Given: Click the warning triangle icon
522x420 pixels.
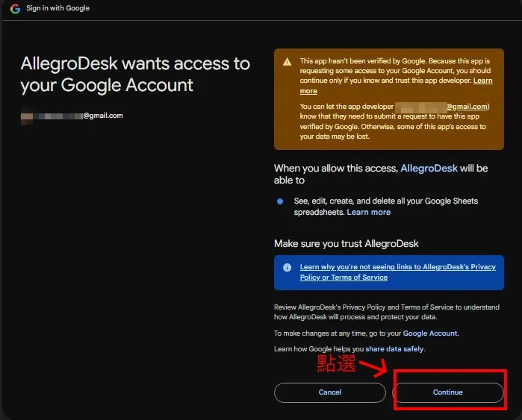Looking at the screenshot, I should (x=287, y=62).
